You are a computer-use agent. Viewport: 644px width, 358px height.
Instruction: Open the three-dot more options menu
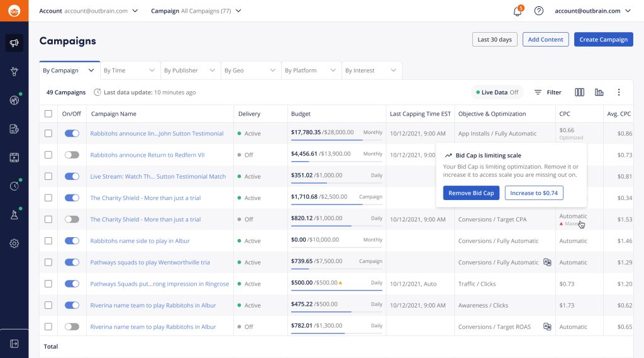618,92
